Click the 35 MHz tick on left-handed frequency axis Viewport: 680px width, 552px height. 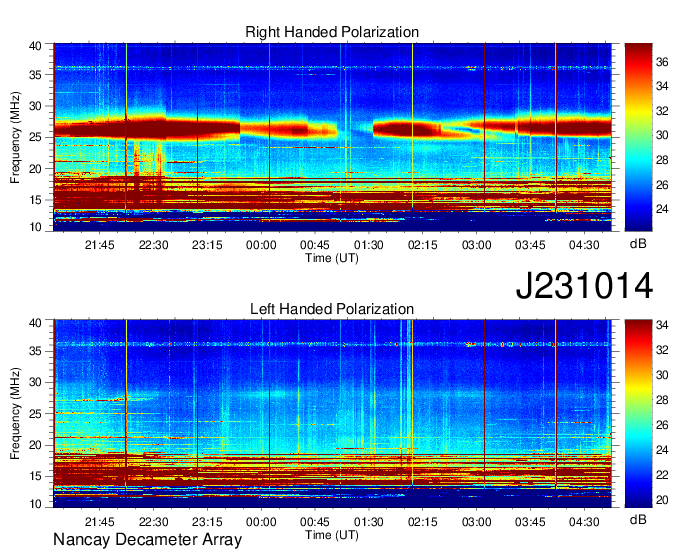(x=35, y=351)
